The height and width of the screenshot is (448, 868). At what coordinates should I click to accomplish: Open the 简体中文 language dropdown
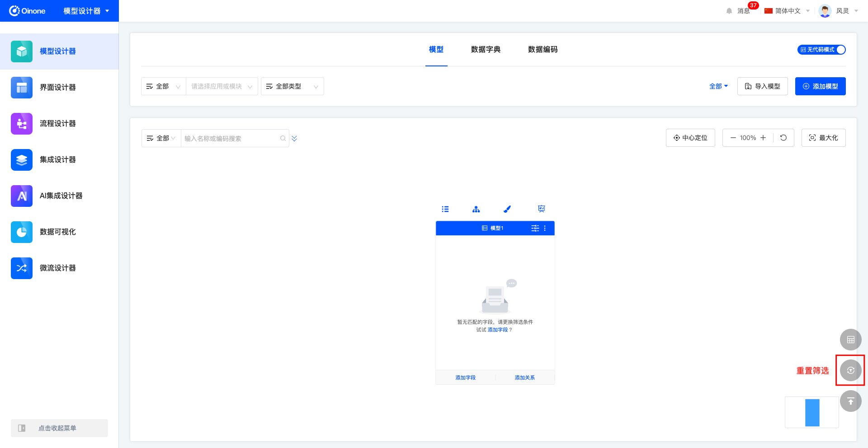[x=788, y=11]
